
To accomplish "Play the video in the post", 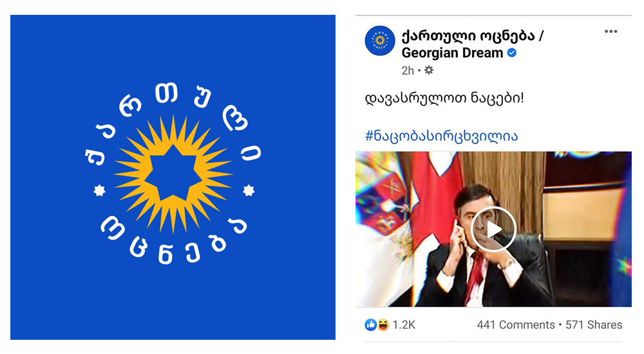I will [493, 229].
